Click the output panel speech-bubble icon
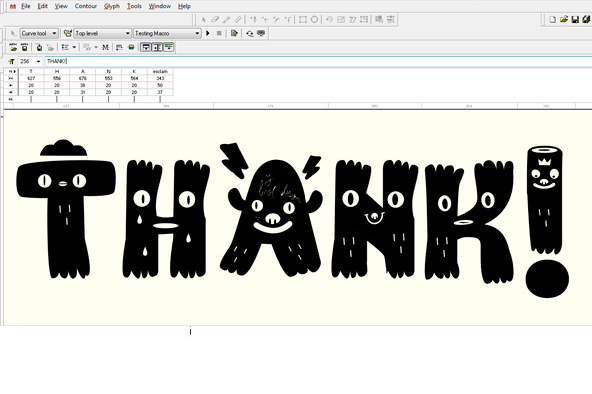This screenshot has width=592, height=394. coord(261,33)
